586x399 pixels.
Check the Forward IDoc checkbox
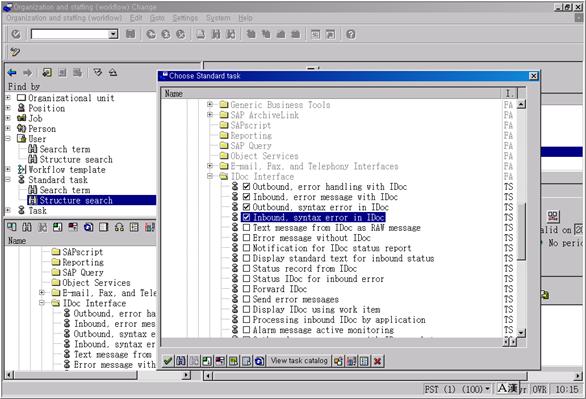pyautogui.click(x=246, y=289)
